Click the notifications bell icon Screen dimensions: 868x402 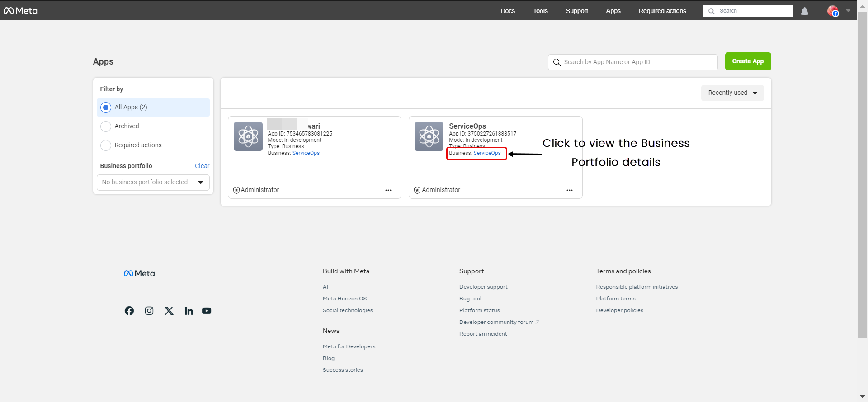[804, 11]
